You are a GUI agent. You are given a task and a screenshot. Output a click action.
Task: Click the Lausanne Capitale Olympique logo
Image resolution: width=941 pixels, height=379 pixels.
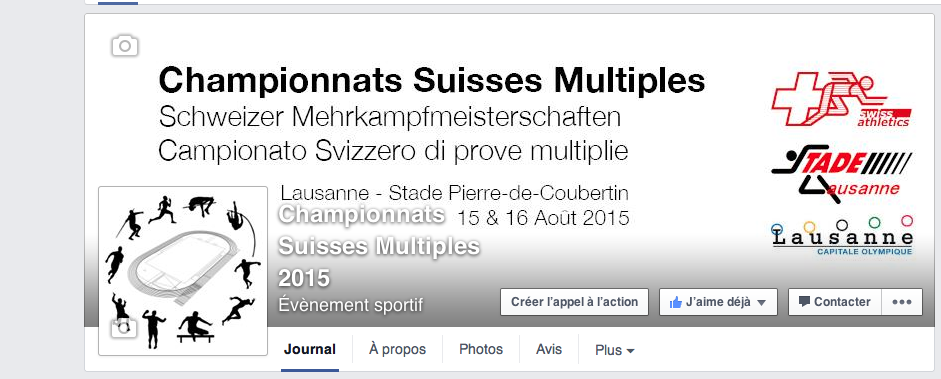pyautogui.click(x=841, y=236)
